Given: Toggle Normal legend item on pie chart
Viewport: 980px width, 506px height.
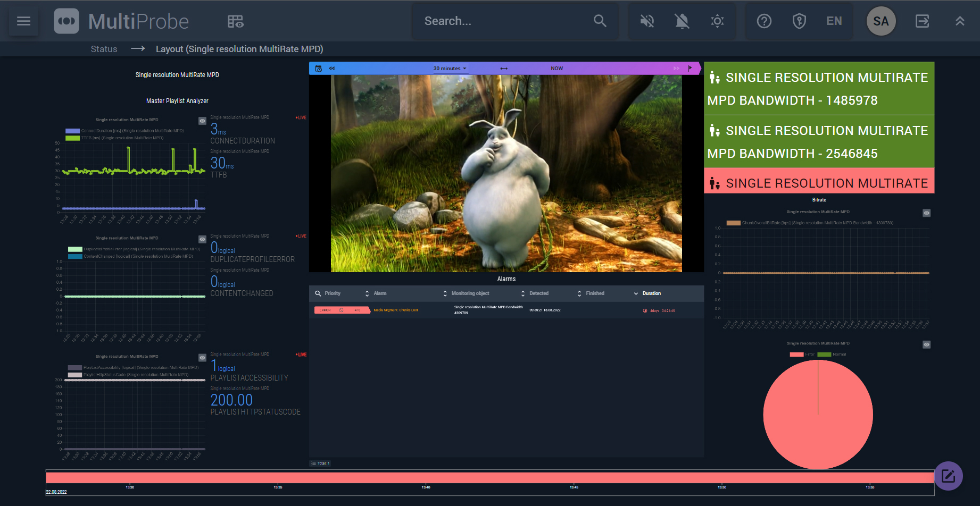Looking at the screenshot, I should coord(832,355).
